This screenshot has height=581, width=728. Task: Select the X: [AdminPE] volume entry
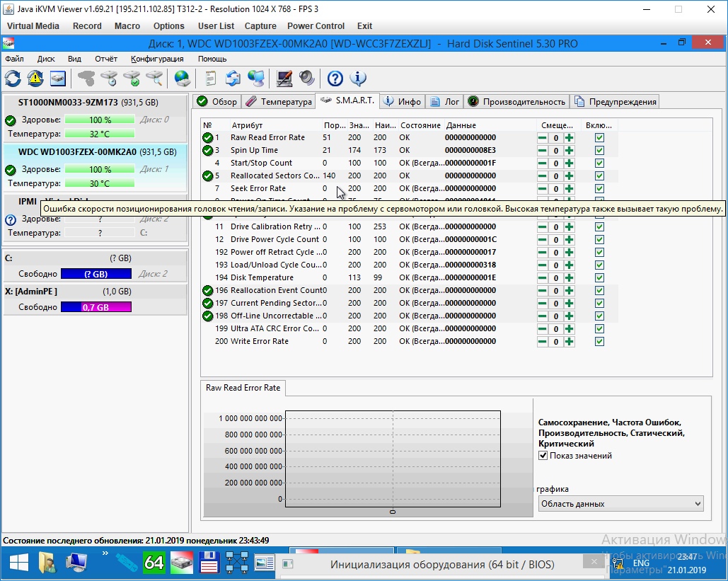click(x=96, y=299)
